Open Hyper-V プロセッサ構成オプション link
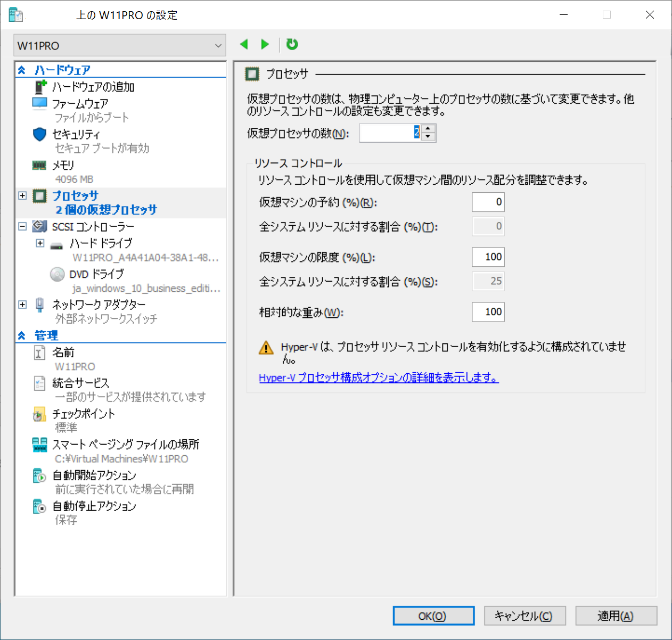The height and width of the screenshot is (640, 672). click(x=379, y=378)
